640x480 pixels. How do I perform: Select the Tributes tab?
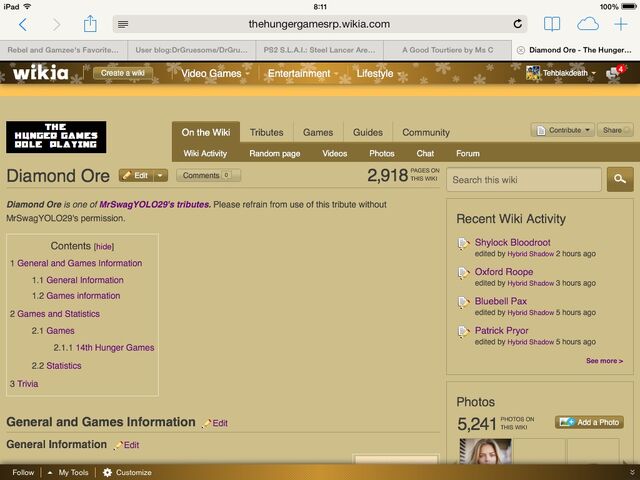(x=267, y=132)
